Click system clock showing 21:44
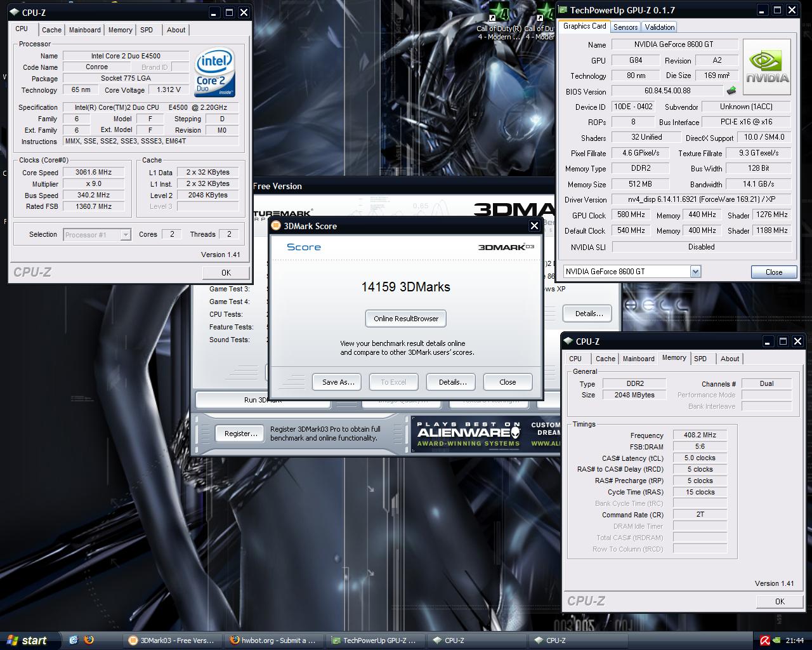Image resolution: width=812 pixels, height=650 pixels. [794, 640]
